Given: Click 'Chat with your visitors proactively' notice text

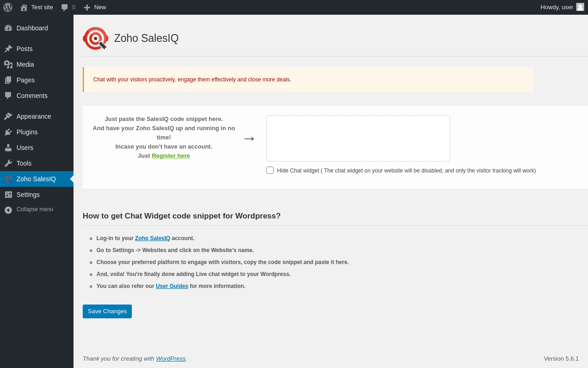Looking at the screenshot, I should click(x=192, y=80).
